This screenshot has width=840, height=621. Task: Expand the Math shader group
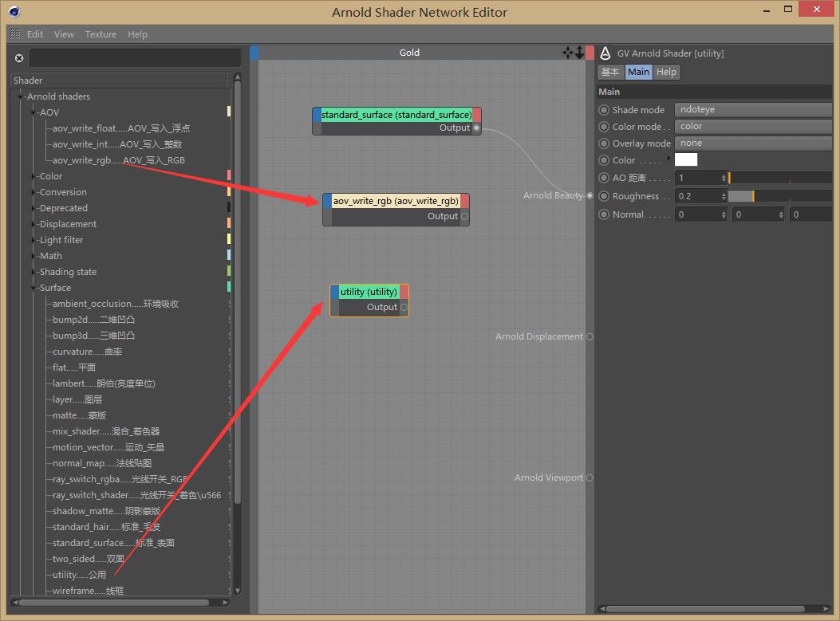point(34,256)
